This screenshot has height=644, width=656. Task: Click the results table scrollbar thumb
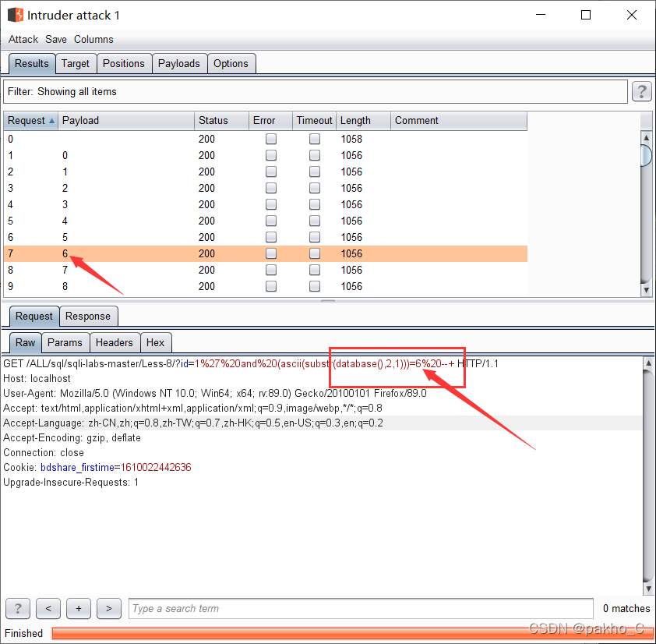647,155
